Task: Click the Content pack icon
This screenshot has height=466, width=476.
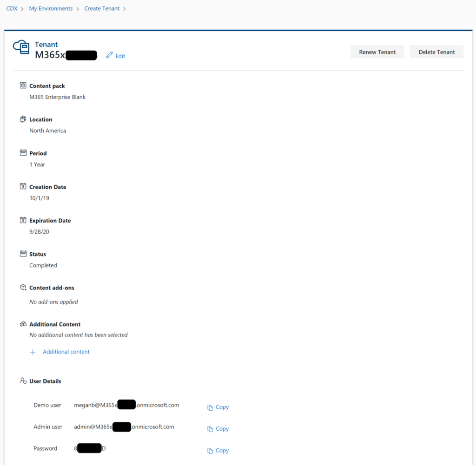Action: point(23,85)
